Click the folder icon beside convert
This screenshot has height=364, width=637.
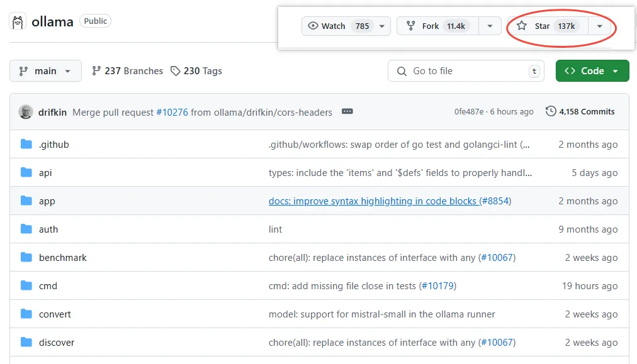26,314
